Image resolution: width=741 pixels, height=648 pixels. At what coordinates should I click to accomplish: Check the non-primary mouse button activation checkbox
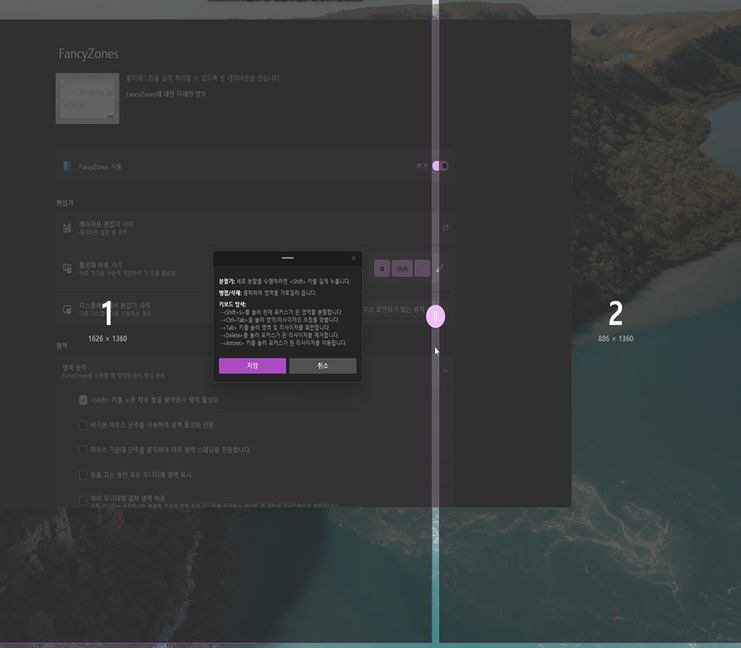point(83,425)
